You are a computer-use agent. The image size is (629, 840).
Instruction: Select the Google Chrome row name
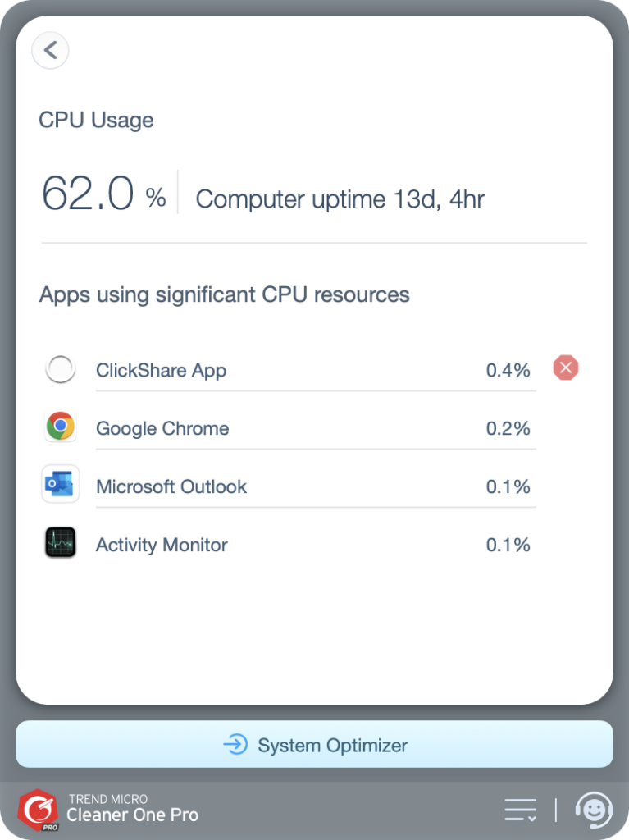click(162, 428)
